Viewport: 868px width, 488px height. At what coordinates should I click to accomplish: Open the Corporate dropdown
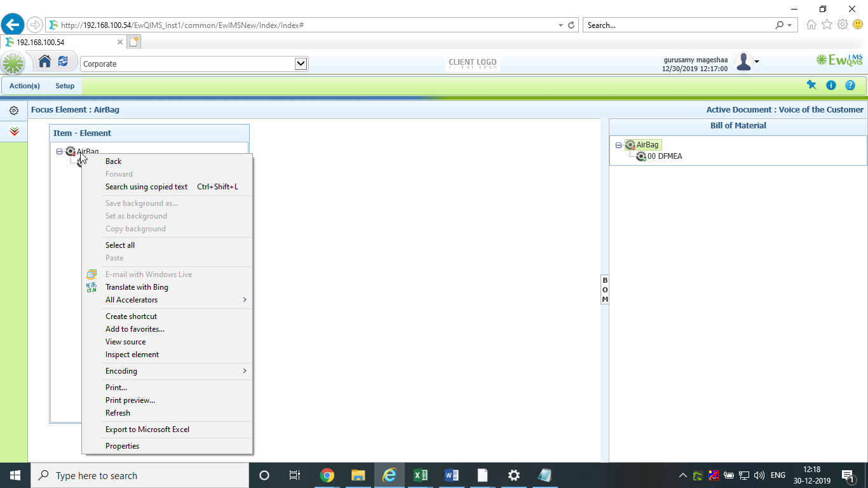(194, 64)
